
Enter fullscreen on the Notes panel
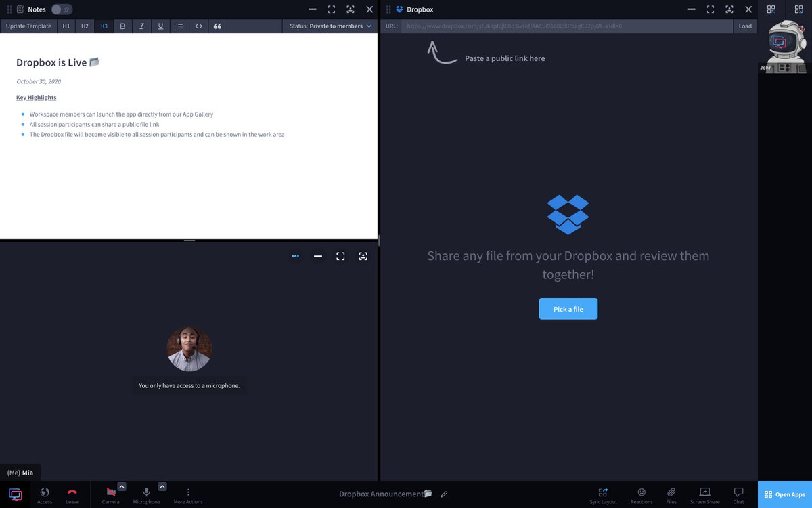tap(331, 9)
